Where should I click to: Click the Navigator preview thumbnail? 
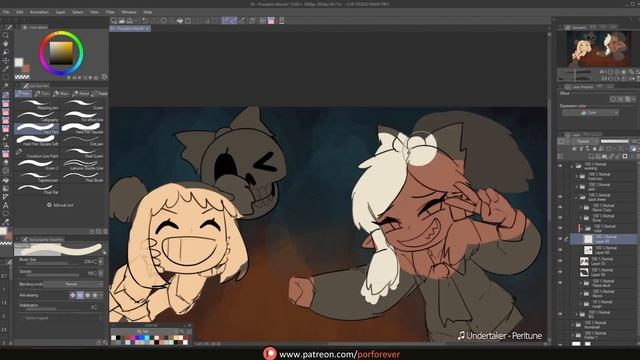pos(599,49)
